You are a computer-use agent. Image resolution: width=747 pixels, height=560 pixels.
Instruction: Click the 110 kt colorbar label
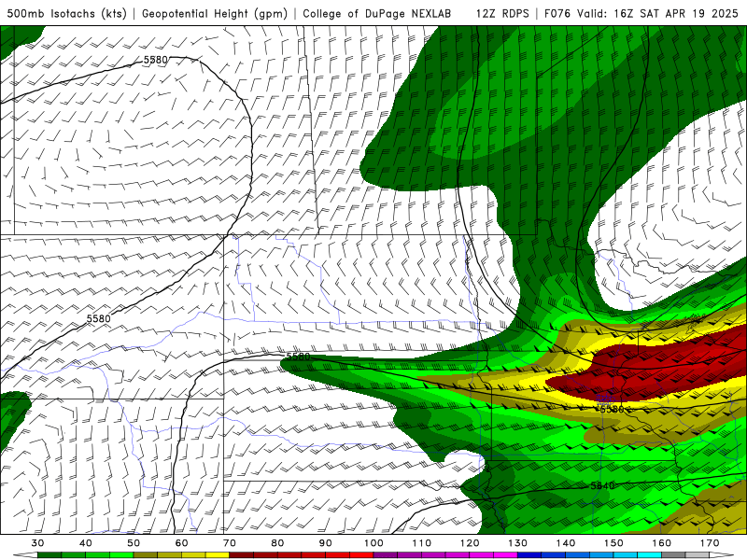(x=422, y=543)
